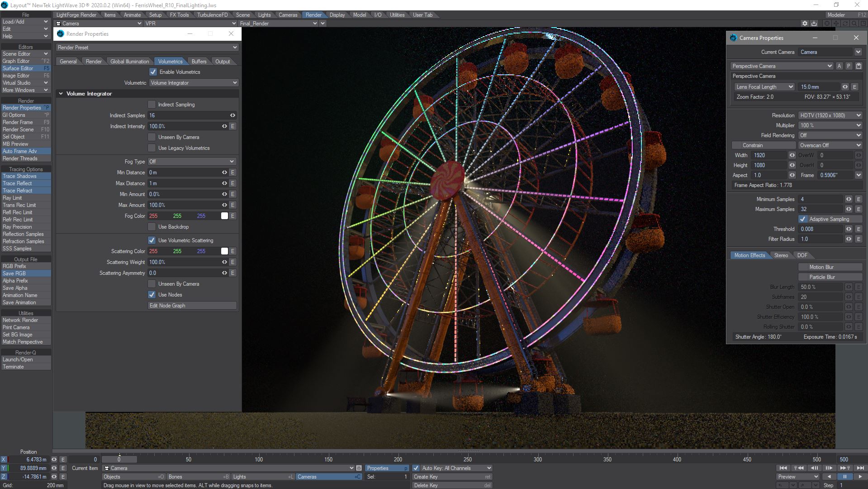Jump to first frame in timeline
The width and height of the screenshot is (868, 489).
[x=783, y=468]
